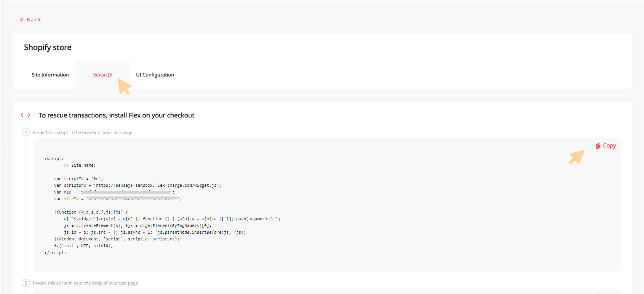Image resolution: width=644 pixels, height=294 pixels.
Task: Select the Sense JS tab
Action: point(102,75)
